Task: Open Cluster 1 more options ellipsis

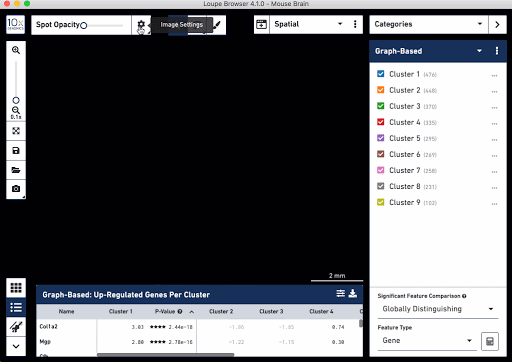Action: pos(494,76)
